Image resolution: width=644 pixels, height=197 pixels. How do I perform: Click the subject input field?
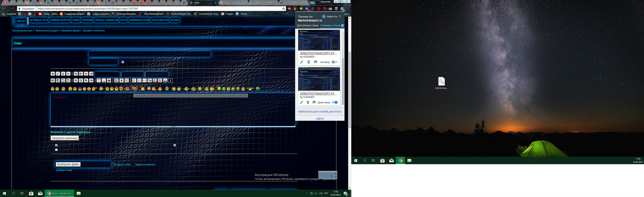point(150,54)
